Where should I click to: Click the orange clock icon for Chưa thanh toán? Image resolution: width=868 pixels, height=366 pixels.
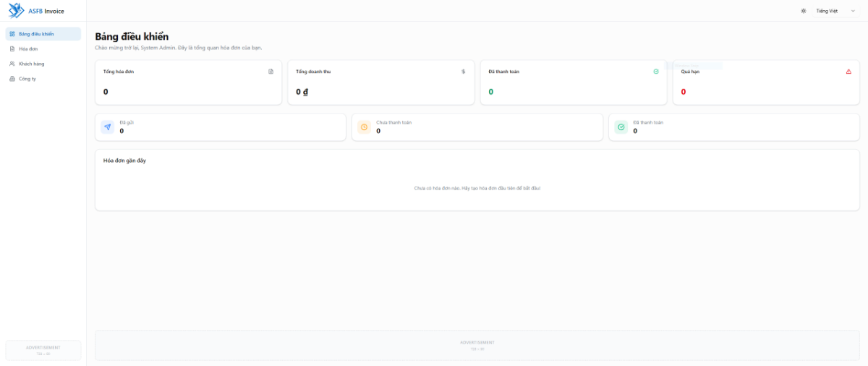pos(365,127)
